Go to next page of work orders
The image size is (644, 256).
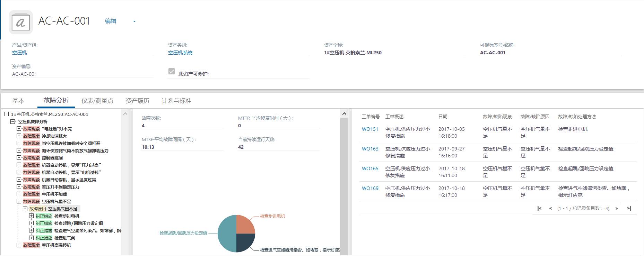pyautogui.click(x=617, y=208)
